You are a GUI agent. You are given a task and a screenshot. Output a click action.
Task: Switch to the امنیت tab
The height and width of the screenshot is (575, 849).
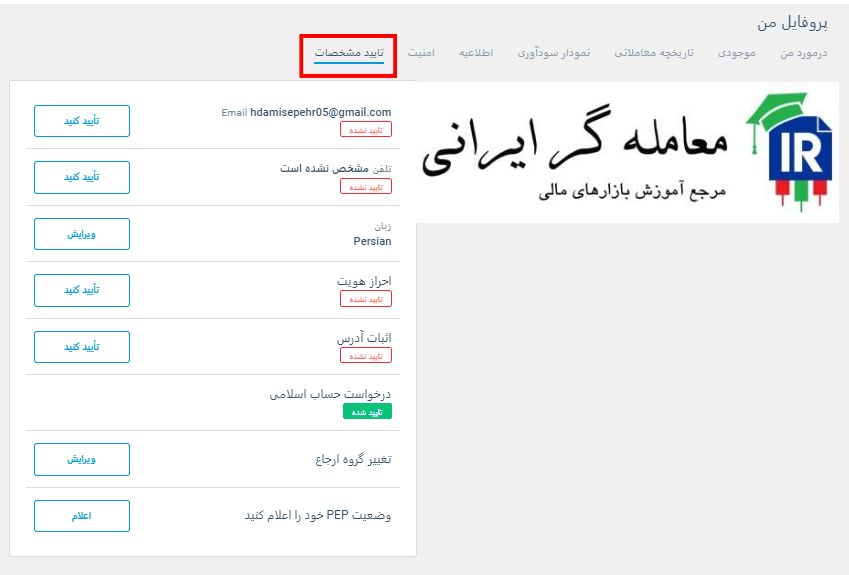click(x=421, y=53)
